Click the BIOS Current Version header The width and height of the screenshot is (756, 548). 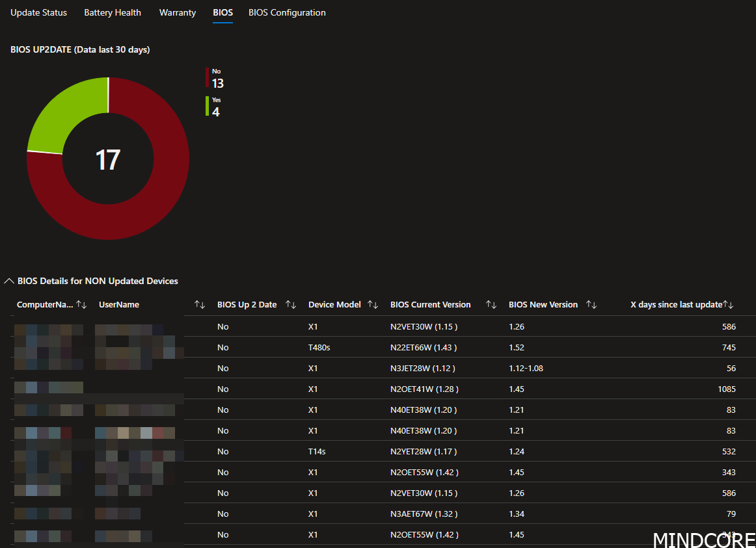click(431, 304)
